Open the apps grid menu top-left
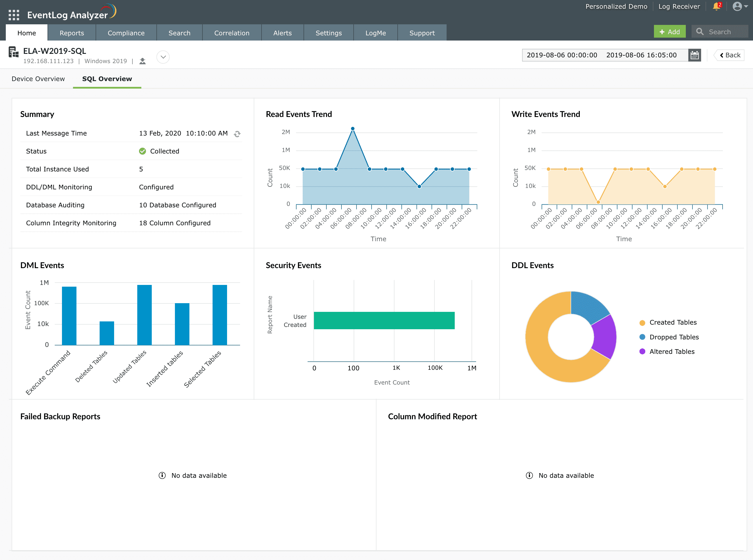Screen dimensions: 753x560 click(14, 15)
